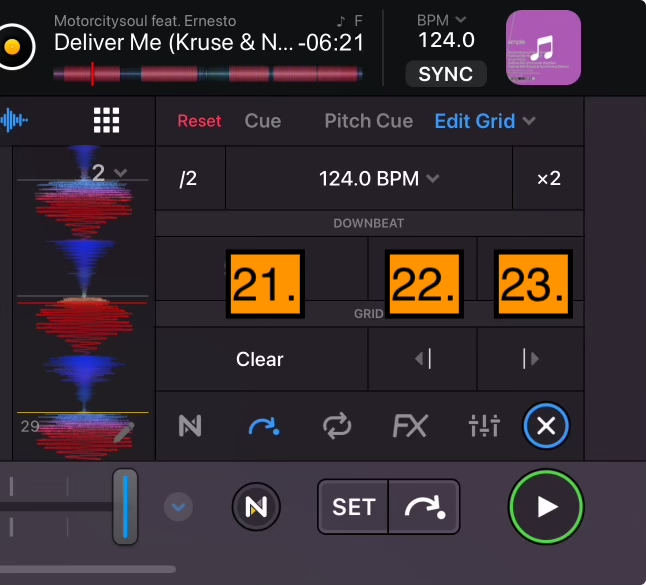Shift grid left with the left arrow
646x585 pixels.
pos(423,359)
